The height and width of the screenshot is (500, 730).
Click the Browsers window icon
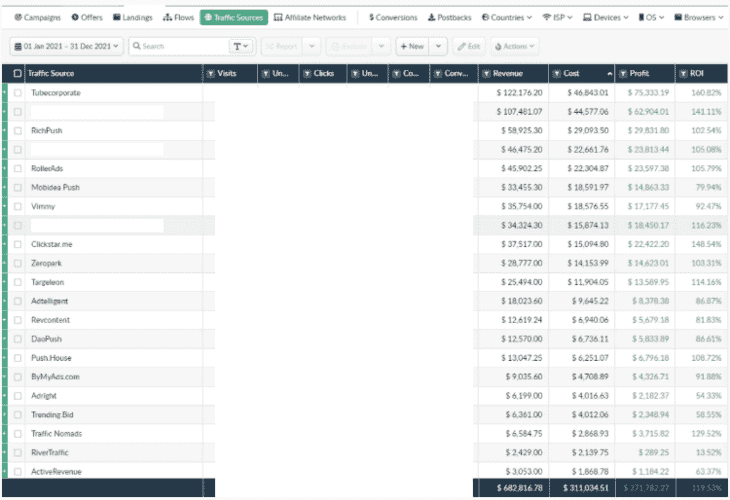678,17
